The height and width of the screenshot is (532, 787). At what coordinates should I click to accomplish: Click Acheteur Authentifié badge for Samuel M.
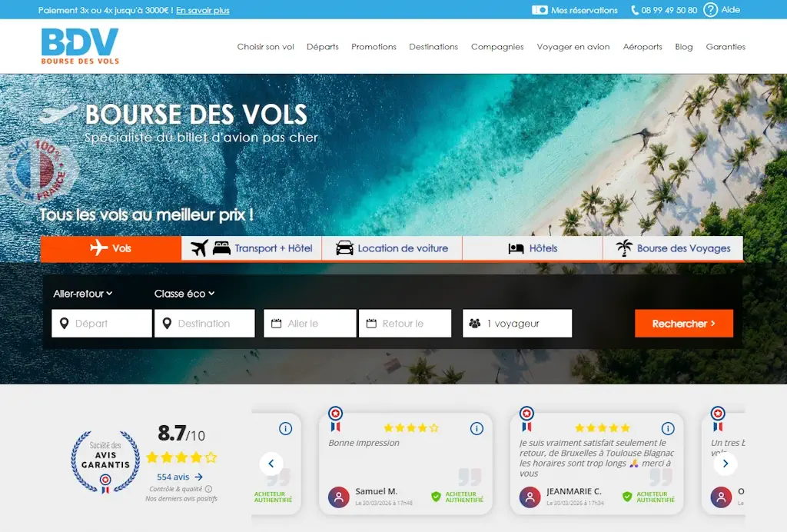[457, 497]
